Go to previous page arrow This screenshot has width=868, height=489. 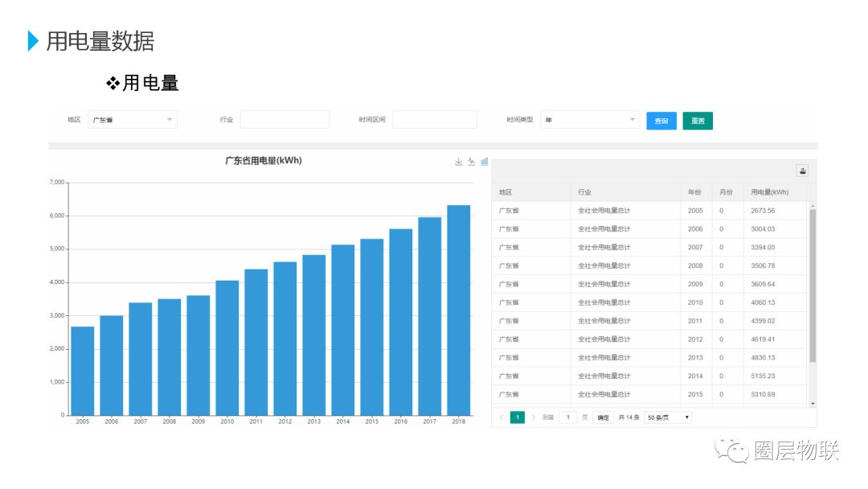(x=502, y=417)
